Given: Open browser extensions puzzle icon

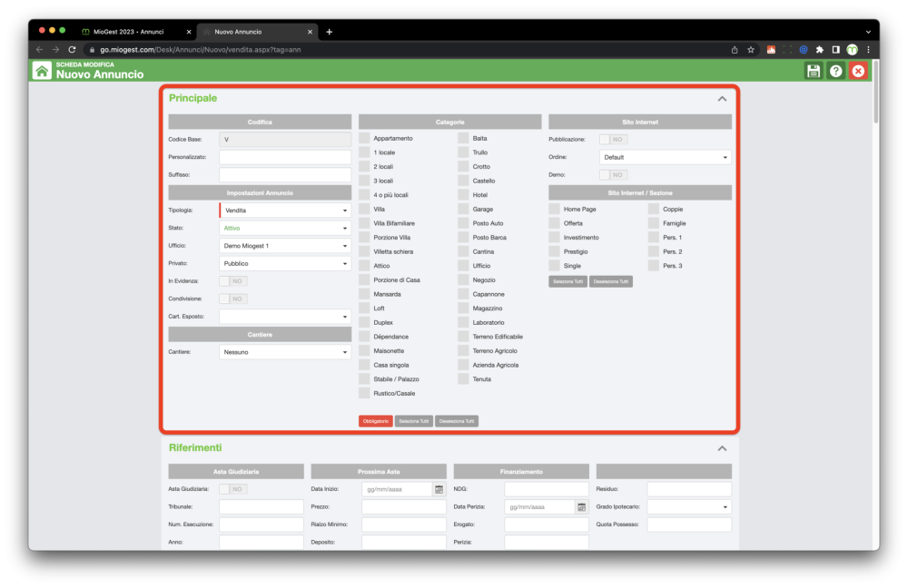Looking at the screenshot, I should [x=819, y=50].
